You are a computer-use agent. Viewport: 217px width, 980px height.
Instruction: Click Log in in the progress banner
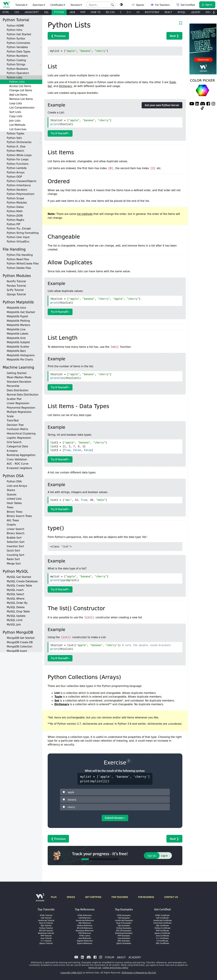coord(164,856)
